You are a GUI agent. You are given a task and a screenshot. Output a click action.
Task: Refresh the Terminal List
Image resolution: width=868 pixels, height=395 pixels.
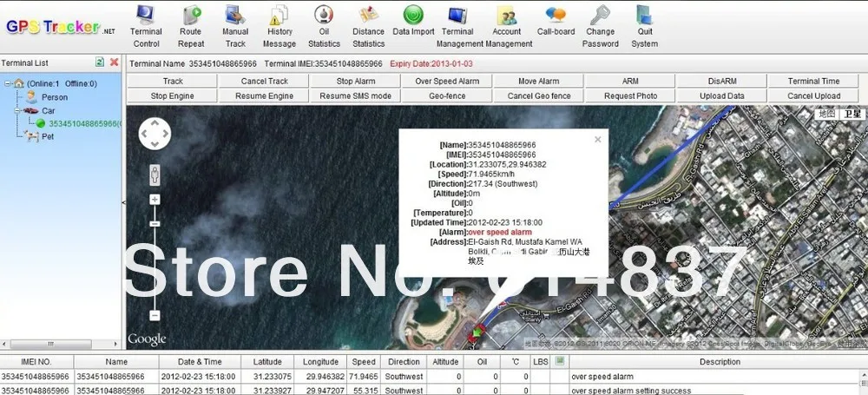(100, 62)
